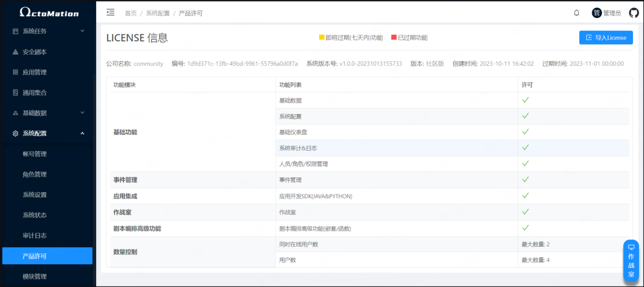Select the 产品许可 submenu item
This screenshot has width=644, height=287.
coord(47,256)
